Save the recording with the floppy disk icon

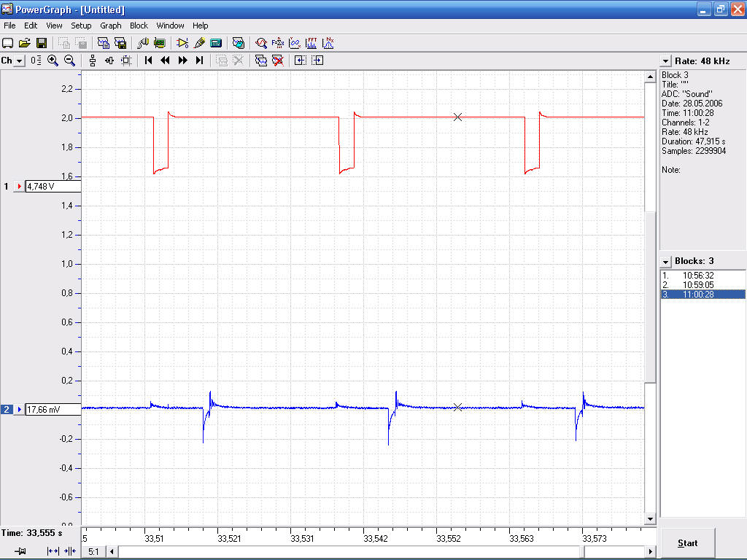(x=42, y=43)
